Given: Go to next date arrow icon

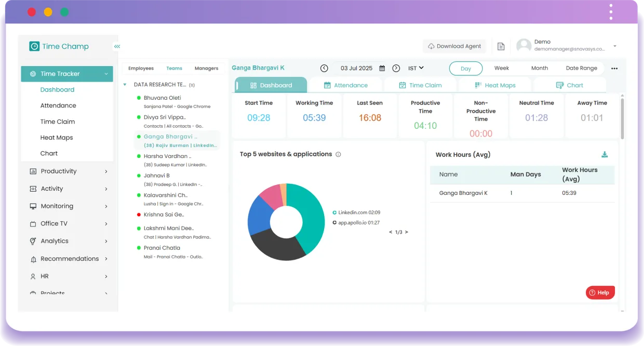Looking at the screenshot, I should coord(396,68).
